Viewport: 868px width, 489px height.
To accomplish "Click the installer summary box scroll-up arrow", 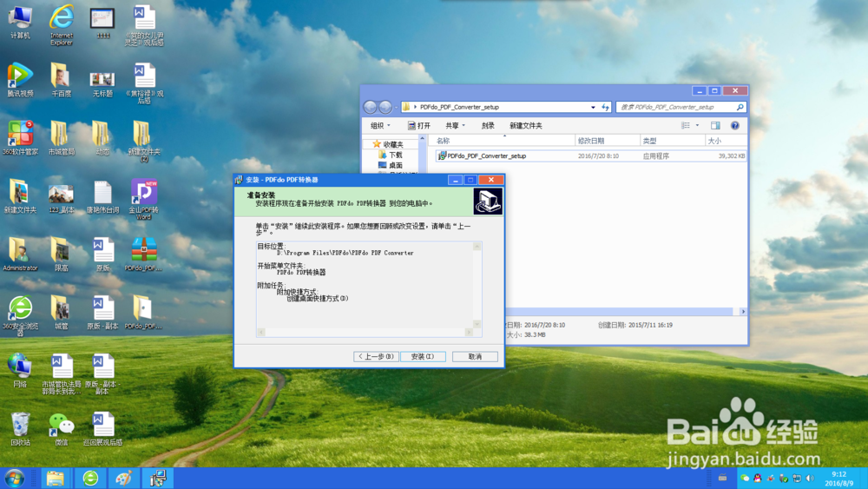I will pyautogui.click(x=477, y=247).
